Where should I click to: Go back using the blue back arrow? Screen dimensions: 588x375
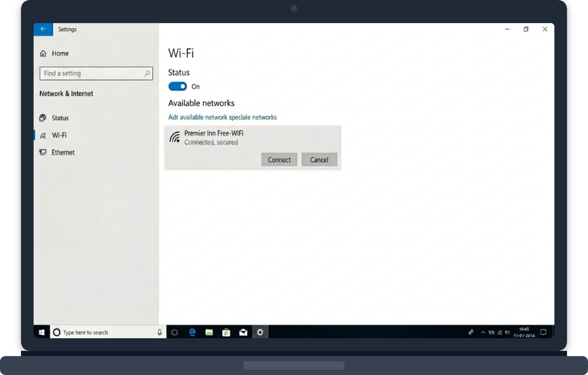click(x=43, y=29)
